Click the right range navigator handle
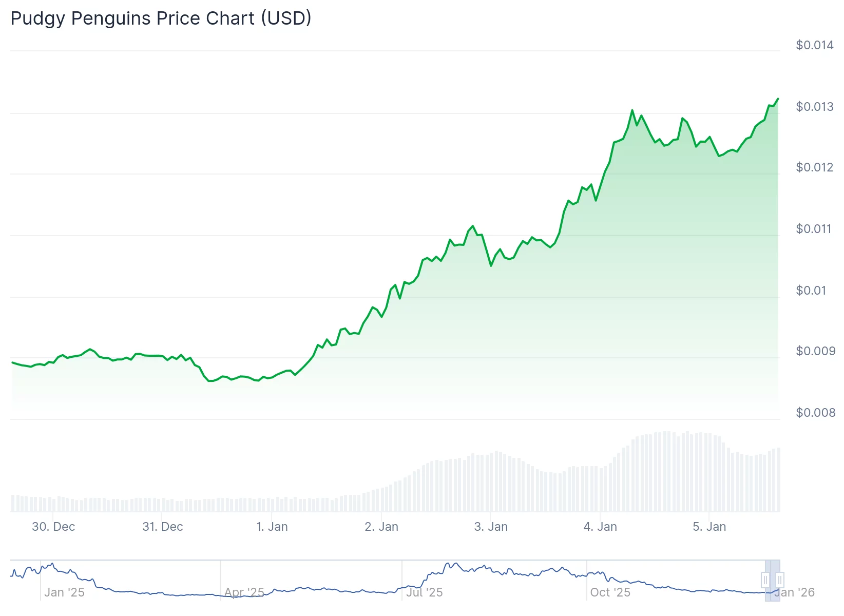Viewport: 844px width, 616px height. point(780,580)
